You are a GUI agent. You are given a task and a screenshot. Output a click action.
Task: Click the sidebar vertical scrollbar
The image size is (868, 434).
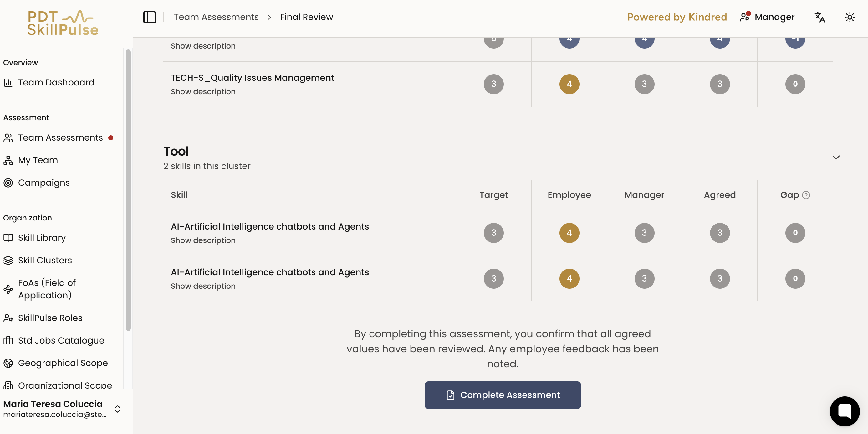pos(128,190)
